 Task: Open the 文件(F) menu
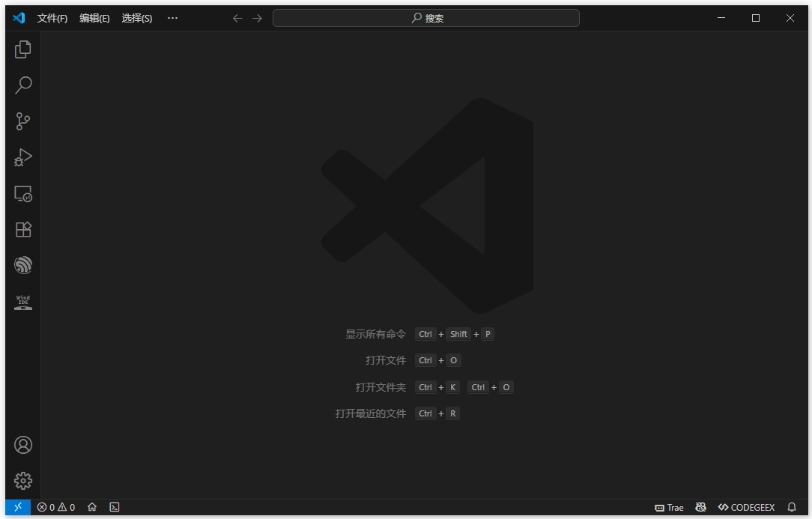click(52, 17)
